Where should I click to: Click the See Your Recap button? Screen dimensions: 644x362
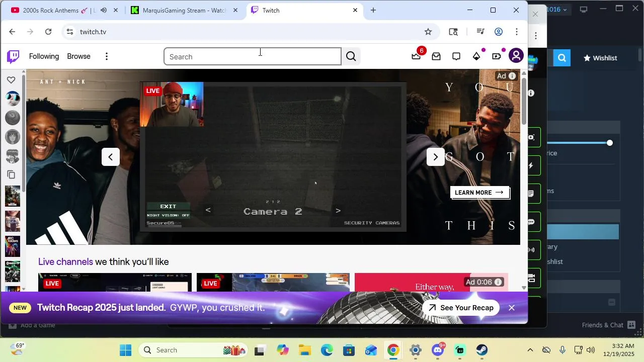[x=461, y=308]
